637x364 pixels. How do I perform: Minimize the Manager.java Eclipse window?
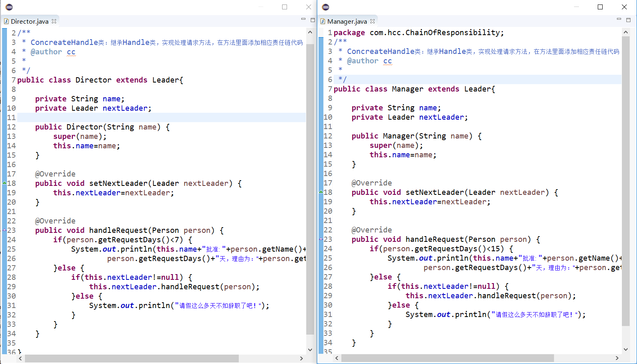pyautogui.click(x=576, y=7)
